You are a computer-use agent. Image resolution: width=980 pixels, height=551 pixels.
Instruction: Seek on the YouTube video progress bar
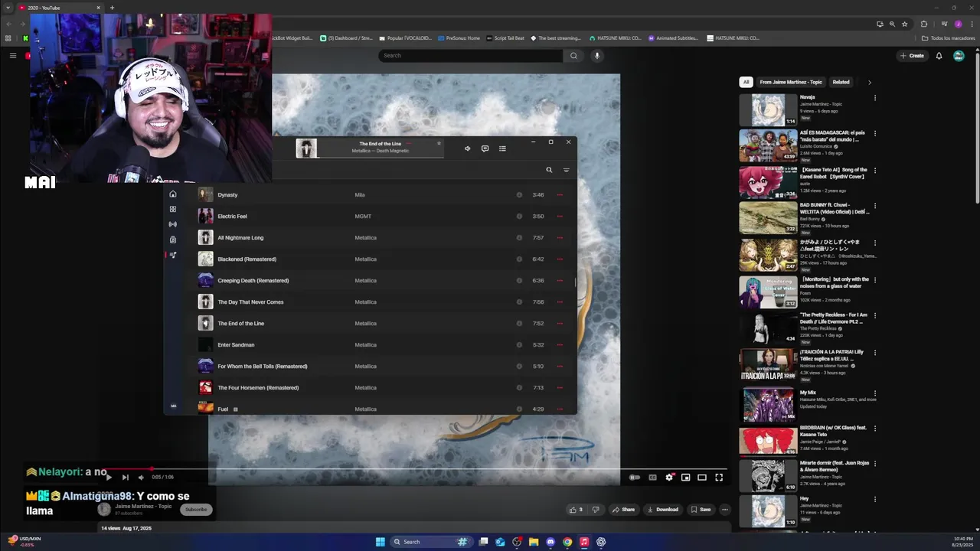coord(414,469)
